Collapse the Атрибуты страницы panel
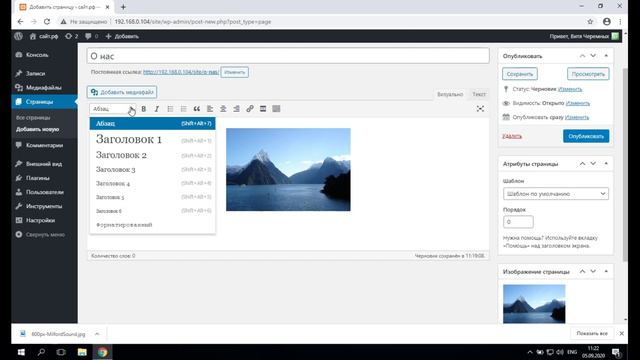The image size is (640, 360). point(606,164)
